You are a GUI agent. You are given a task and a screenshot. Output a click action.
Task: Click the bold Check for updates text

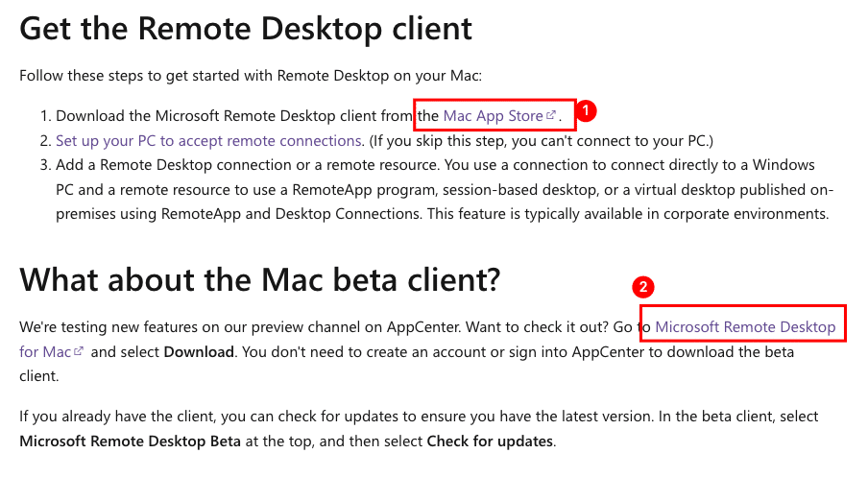click(x=490, y=441)
